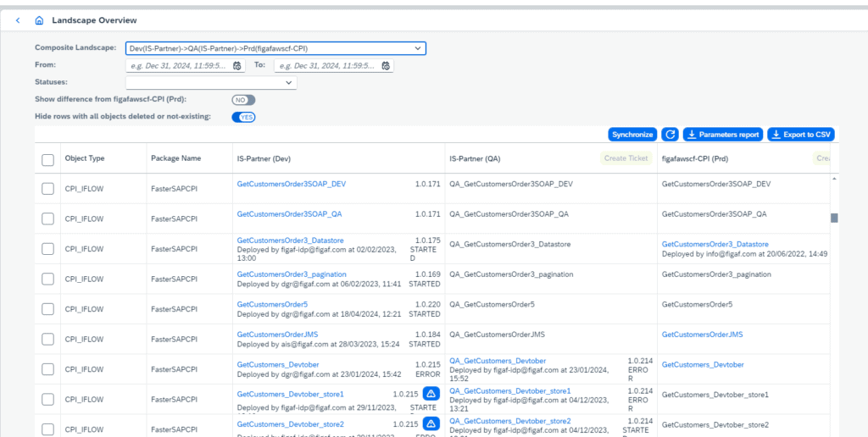Click the Landscape Overview page title
Viewport: 868px width, 437px height.
[x=94, y=20]
